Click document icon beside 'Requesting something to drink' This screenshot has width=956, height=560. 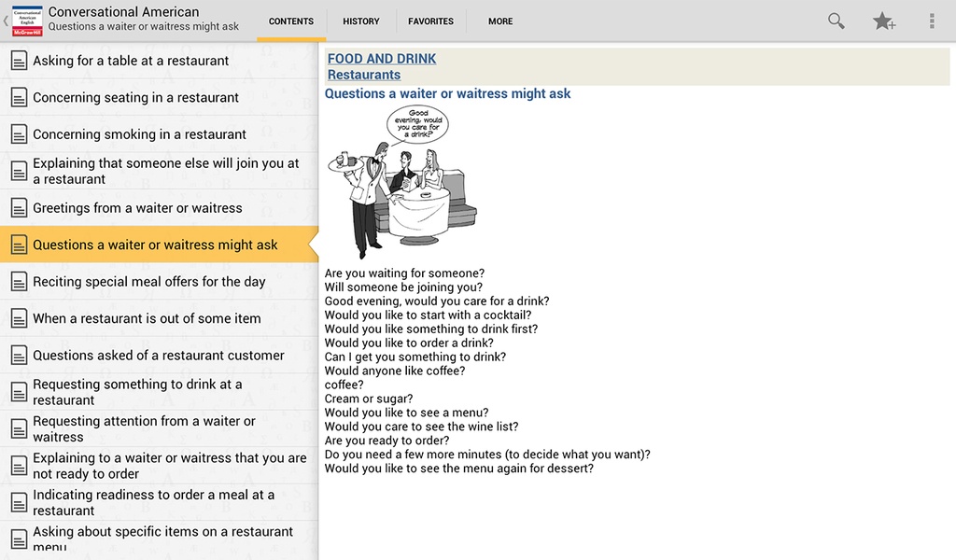(x=19, y=392)
